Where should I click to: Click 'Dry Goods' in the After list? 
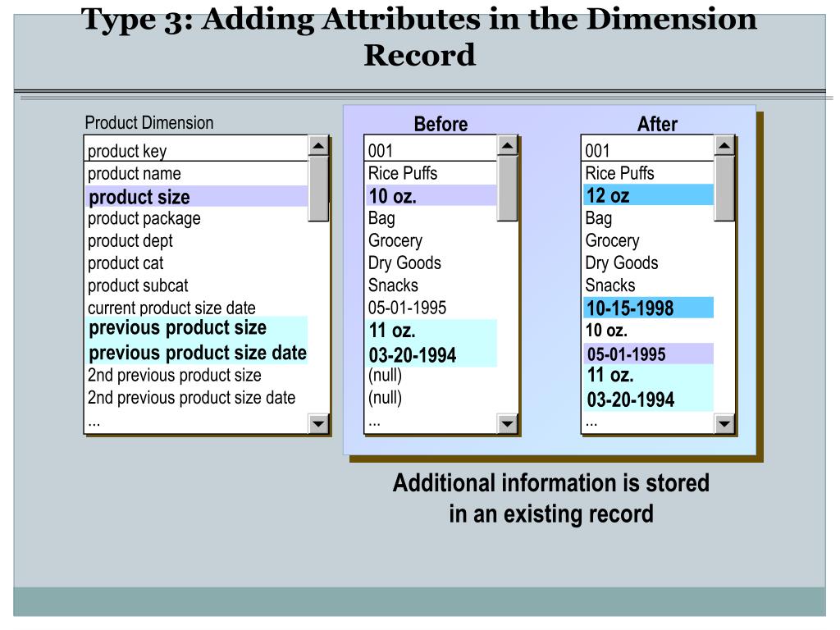(x=622, y=263)
